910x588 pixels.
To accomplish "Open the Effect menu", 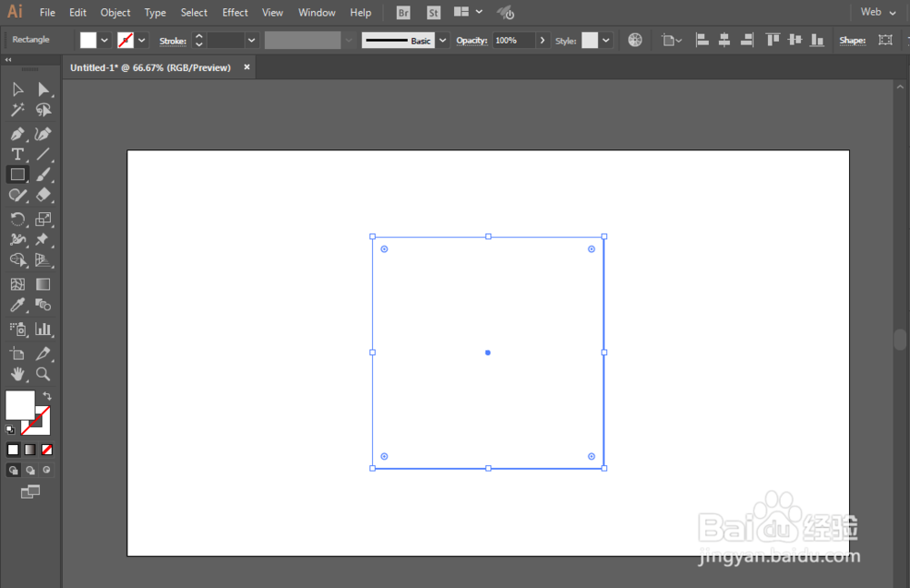I will (x=235, y=12).
